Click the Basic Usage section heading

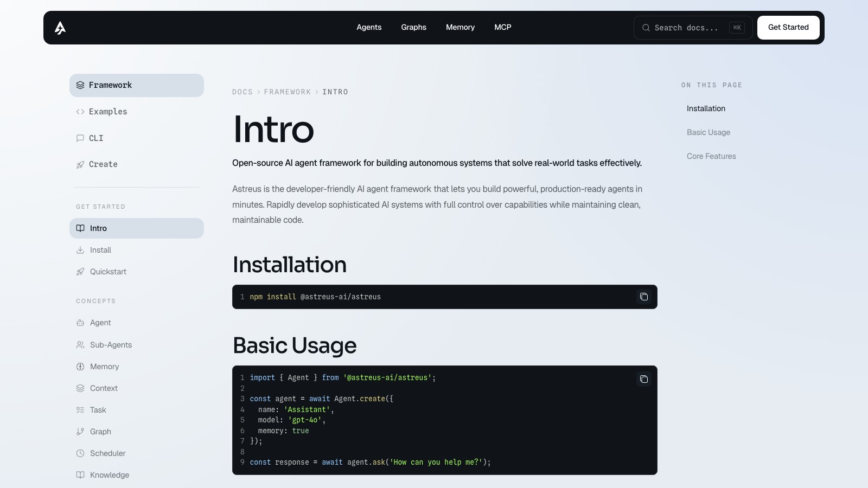pyautogui.click(x=295, y=345)
